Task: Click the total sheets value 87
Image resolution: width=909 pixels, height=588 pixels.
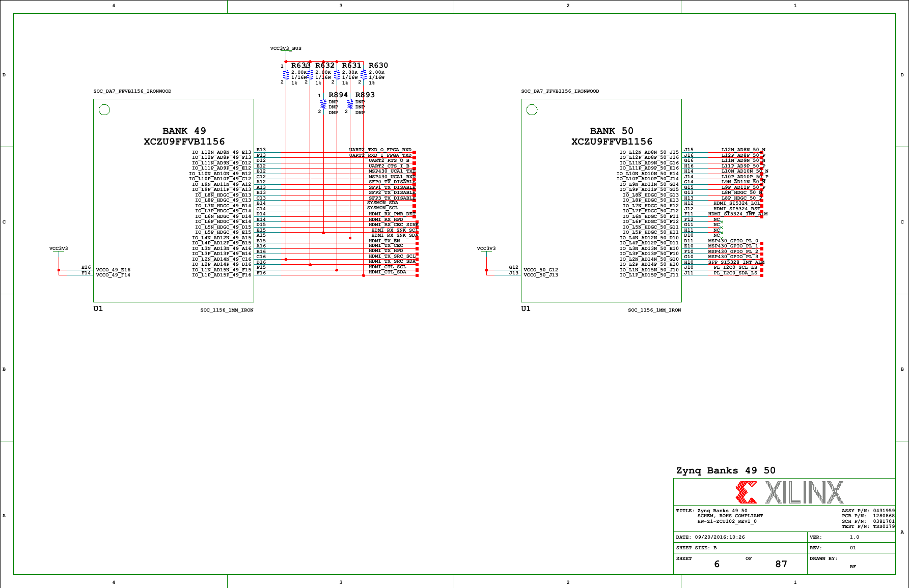Action: 781,564
